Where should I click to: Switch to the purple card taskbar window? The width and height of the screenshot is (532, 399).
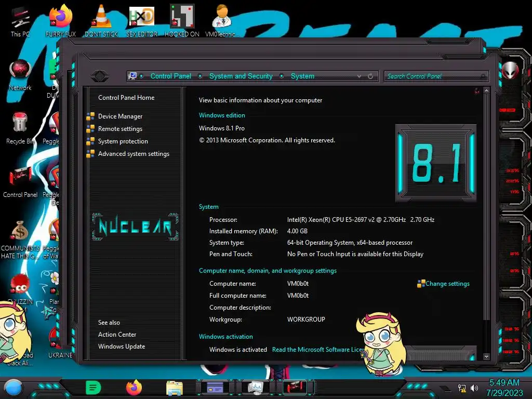coord(215,387)
